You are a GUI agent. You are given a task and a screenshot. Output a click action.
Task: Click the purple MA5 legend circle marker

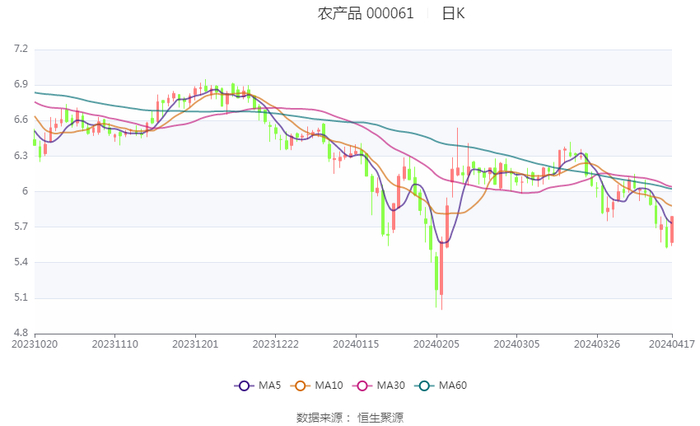click(245, 386)
